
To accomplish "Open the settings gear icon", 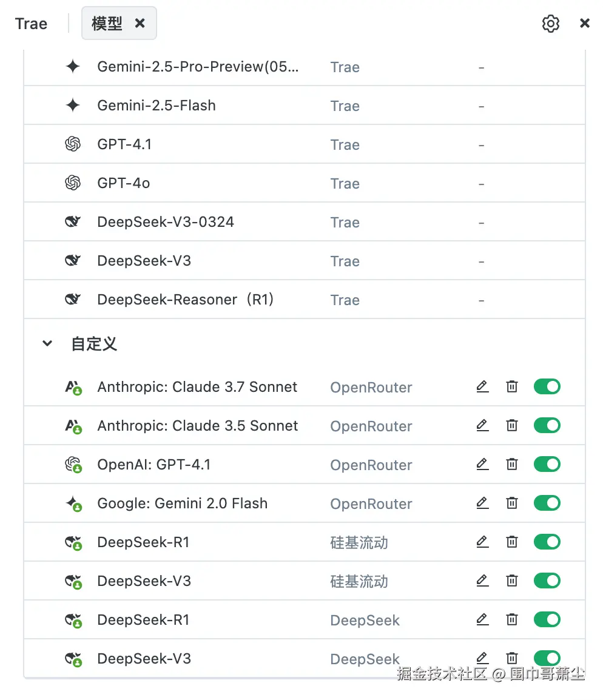I will pos(550,23).
